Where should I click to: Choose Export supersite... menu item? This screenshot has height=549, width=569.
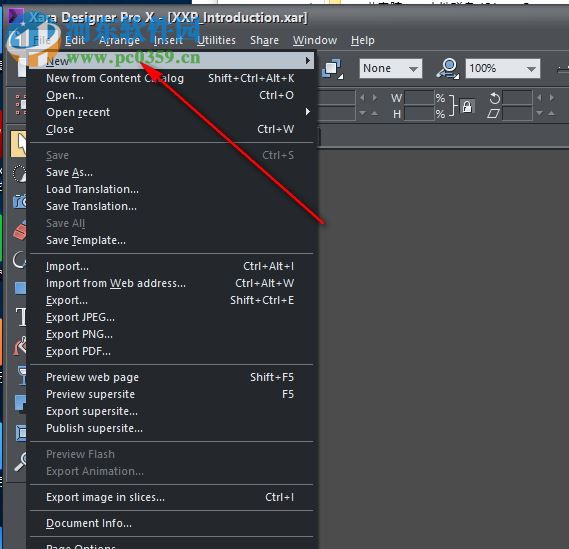(171, 411)
